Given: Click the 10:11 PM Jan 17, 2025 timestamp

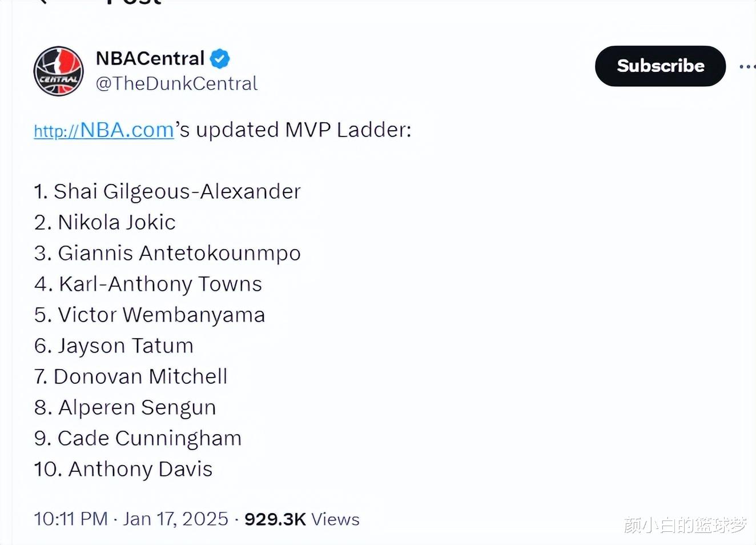Looking at the screenshot, I should (131, 519).
